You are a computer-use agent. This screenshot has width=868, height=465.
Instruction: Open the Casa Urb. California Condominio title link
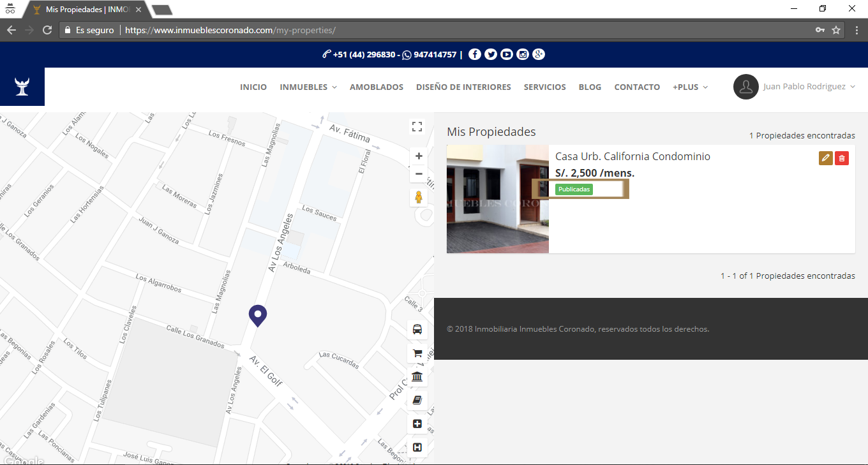tap(632, 156)
